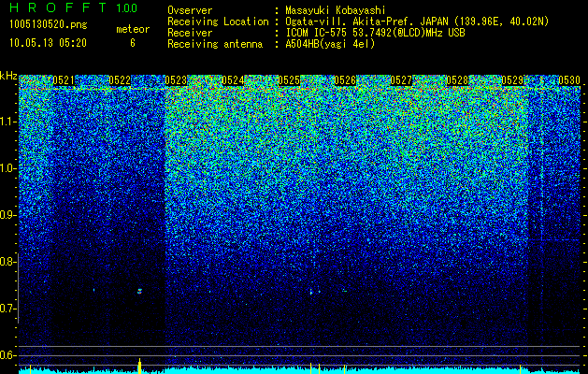Click the meteor count value 6
The height and width of the screenshot is (374, 588).
click(133, 43)
